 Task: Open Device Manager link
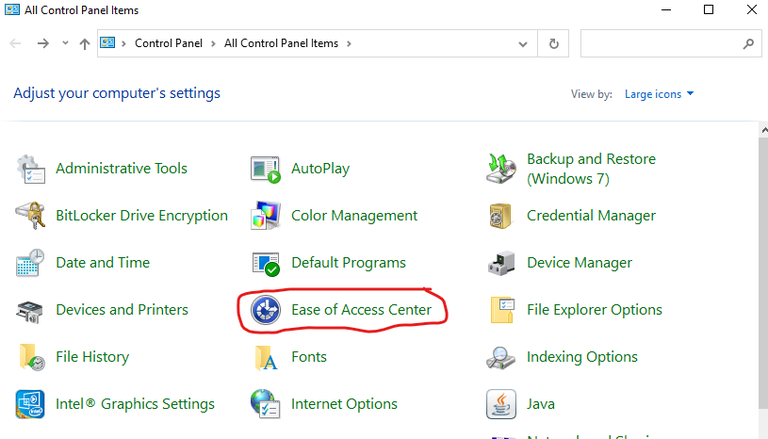(579, 263)
